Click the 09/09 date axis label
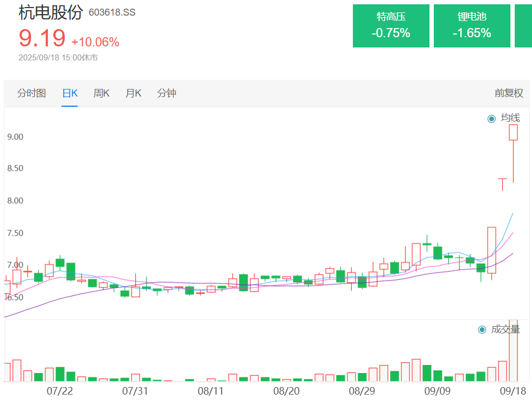The height and width of the screenshot is (400, 532). [438, 391]
